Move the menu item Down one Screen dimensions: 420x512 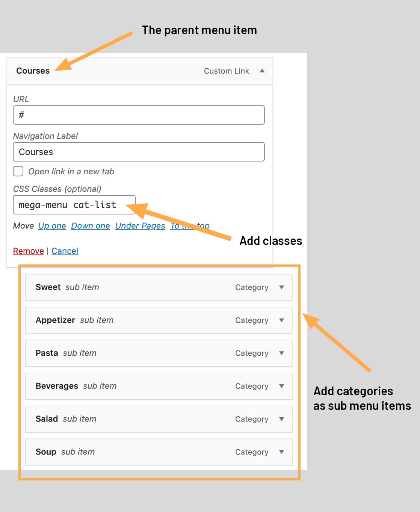pos(90,226)
